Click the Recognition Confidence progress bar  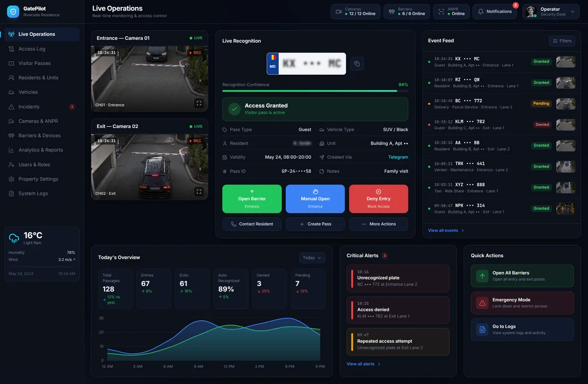point(315,91)
